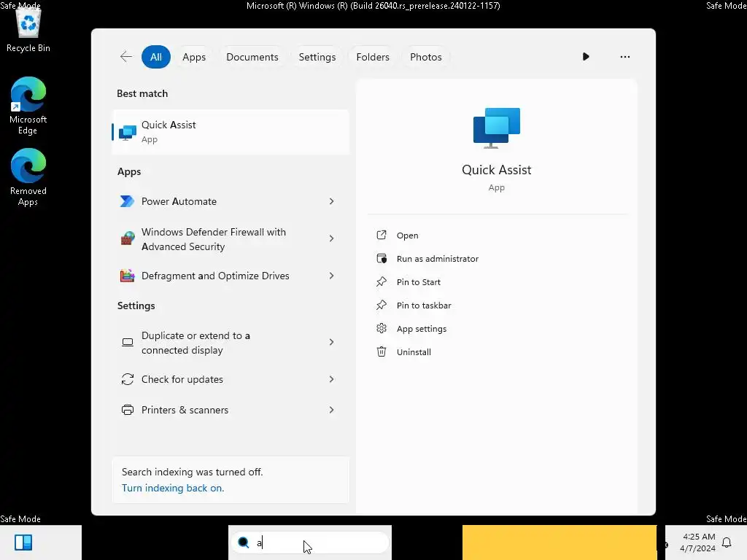Show more filters with the play arrow
Image resolution: width=747 pixels, height=560 pixels.
pyautogui.click(x=586, y=57)
